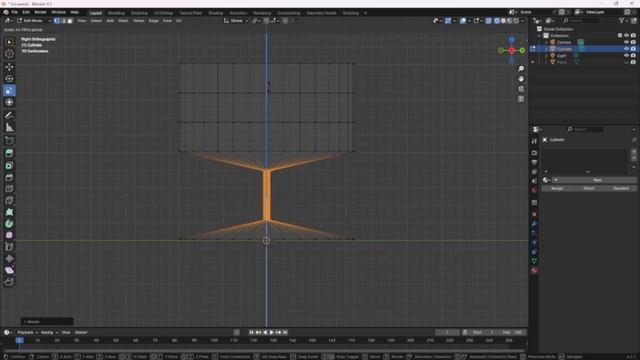Open the Vertex menu in viewport header
640x360 pixels.
(x=138, y=21)
